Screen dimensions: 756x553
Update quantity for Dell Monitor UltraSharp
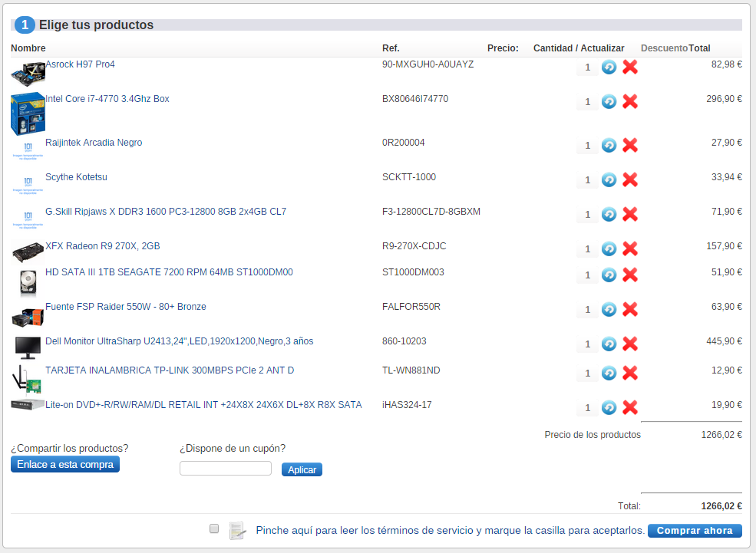point(609,344)
